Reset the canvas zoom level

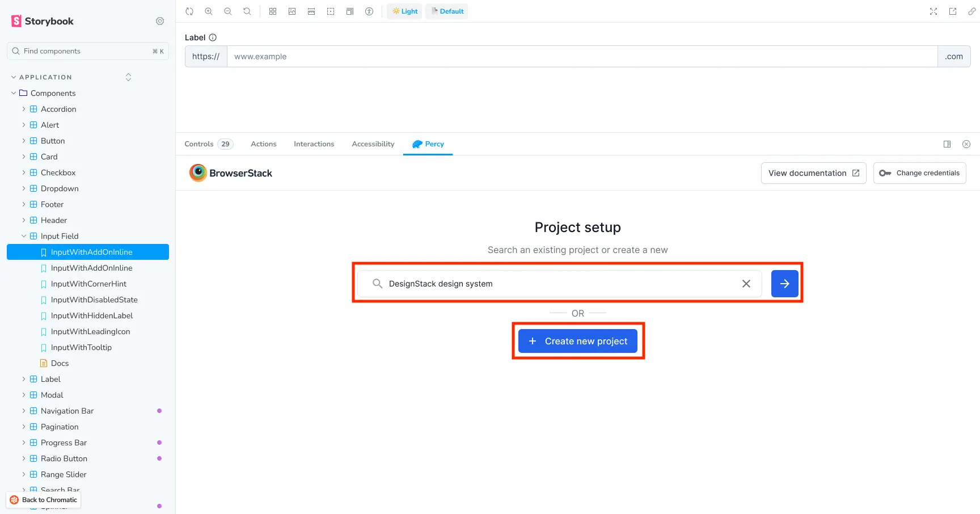tap(247, 11)
